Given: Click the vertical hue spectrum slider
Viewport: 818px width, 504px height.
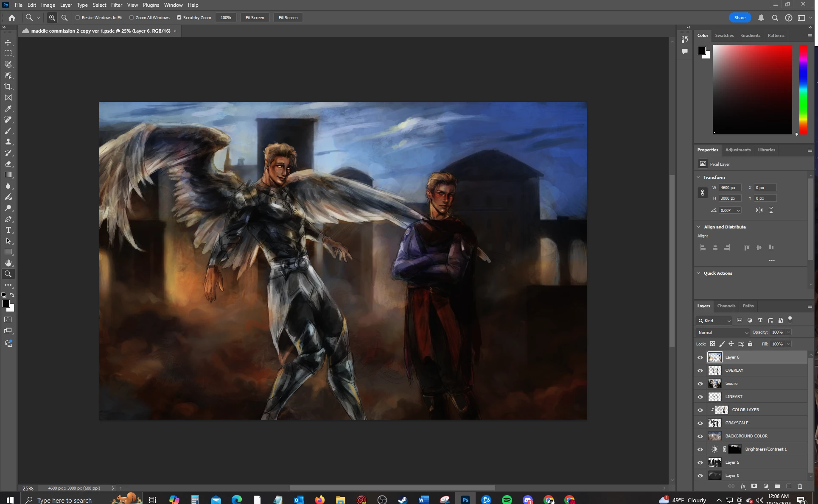Looking at the screenshot, I should click(x=803, y=89).
